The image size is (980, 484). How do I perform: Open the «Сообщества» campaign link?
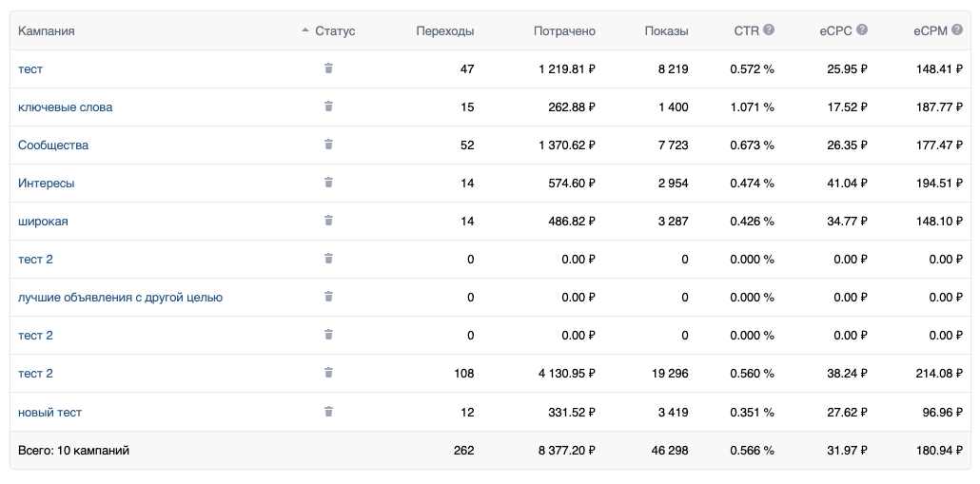(x=53, y=145)
